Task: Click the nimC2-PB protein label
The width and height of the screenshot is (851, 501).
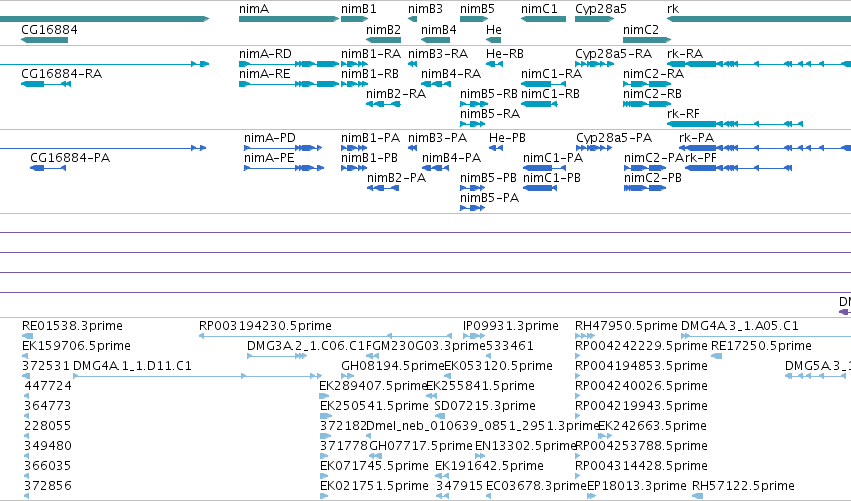Action: pos(653,178)
